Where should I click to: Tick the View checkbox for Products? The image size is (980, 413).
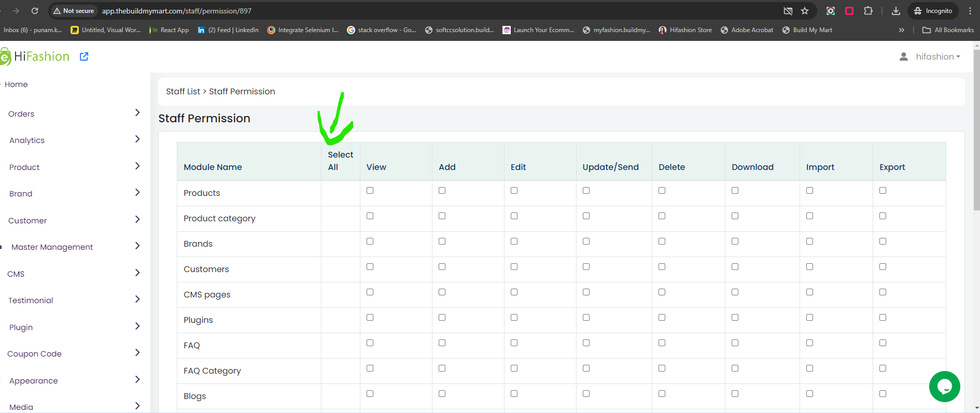point(370,190)
